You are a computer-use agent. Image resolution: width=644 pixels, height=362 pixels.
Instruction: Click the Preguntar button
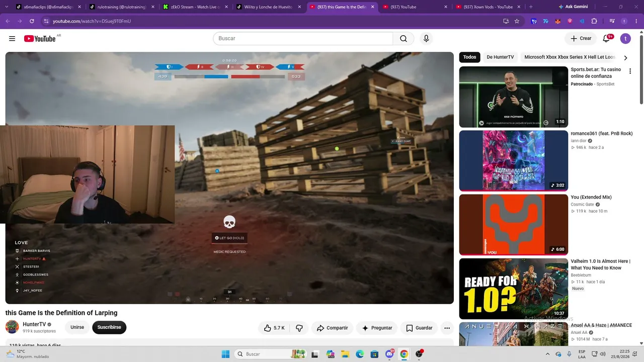tap(377, 328)
